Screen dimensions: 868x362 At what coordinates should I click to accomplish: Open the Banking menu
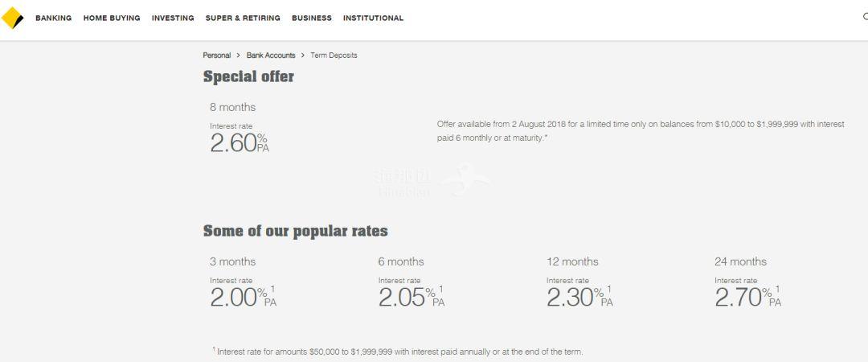53,18
